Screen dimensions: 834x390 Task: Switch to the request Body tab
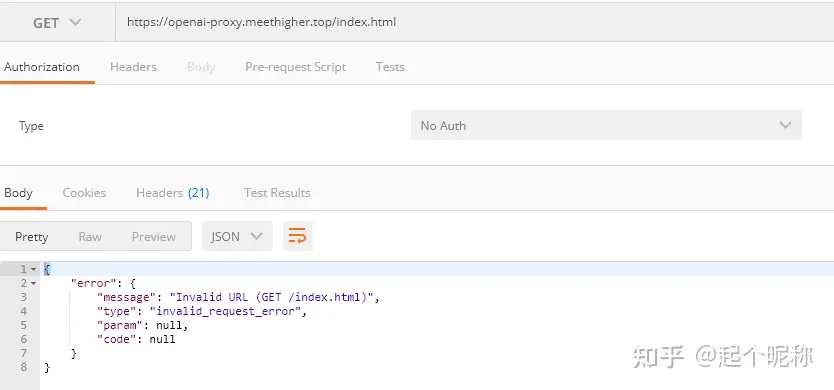(x=201, y=67)
